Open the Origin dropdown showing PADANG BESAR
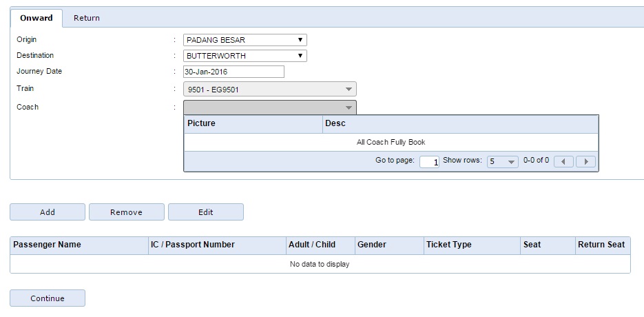Screen dimensions: 644x317 point(245,40)
